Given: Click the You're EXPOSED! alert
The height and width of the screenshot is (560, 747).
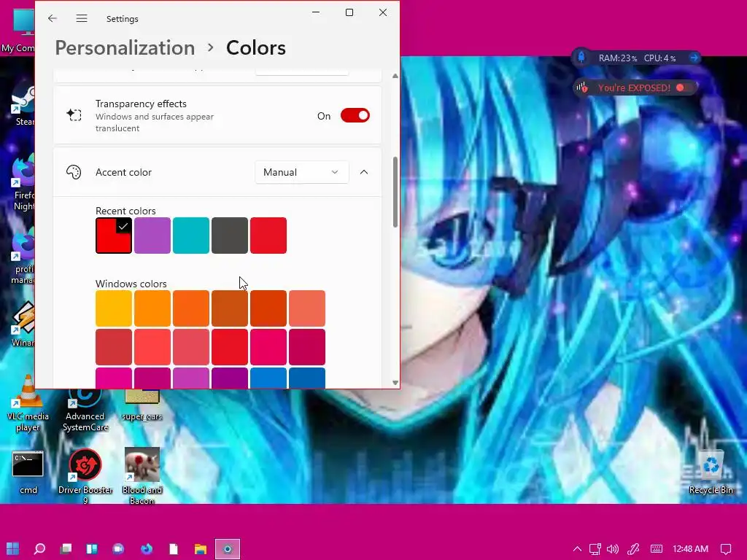Looking at the screenshot, I should click(635, 87).
